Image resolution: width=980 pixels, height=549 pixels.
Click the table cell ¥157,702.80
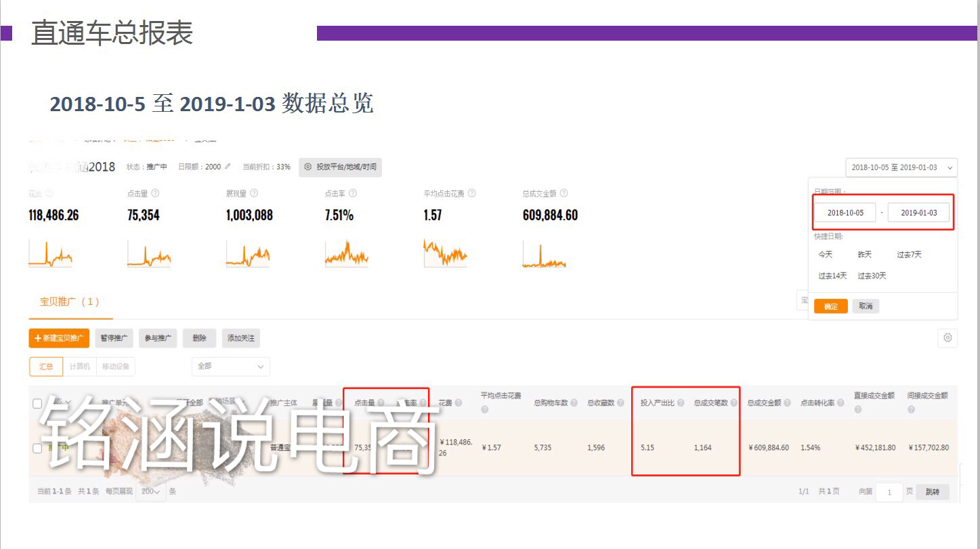coord(928,448)
